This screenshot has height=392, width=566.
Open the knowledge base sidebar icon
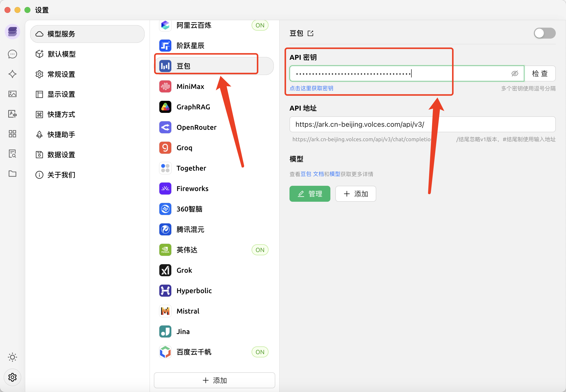(12, 154)
